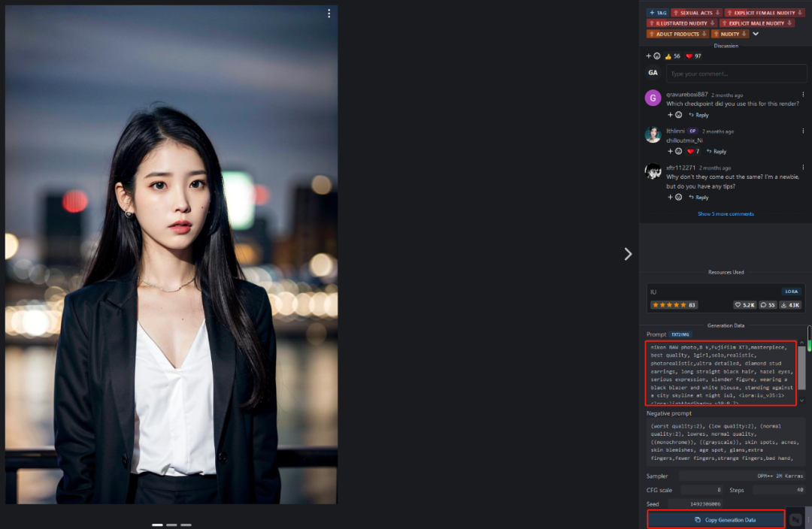Click the TXT2IMG badge beside Prompt
This screenshot has height=529, width=812.
tap(680, 334)
